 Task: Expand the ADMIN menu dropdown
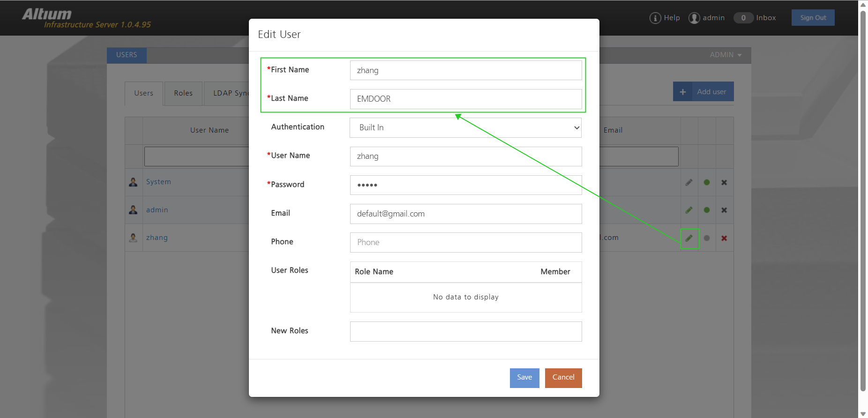pyautogui.click(x=725, y=55)
